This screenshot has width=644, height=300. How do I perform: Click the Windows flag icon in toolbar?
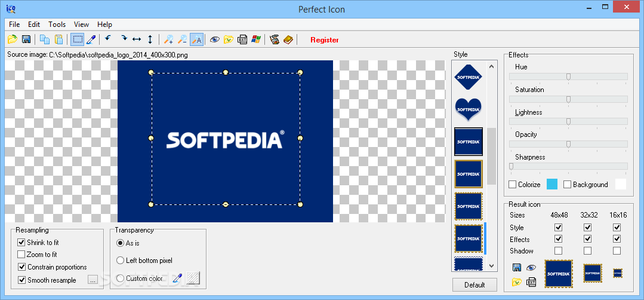click(256, 39)
